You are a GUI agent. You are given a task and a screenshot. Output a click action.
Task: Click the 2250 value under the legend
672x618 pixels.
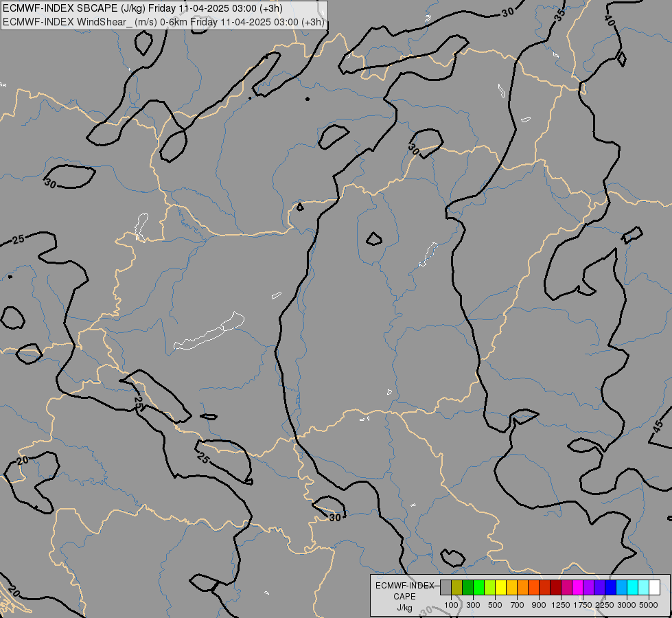[x=605, y=605]
